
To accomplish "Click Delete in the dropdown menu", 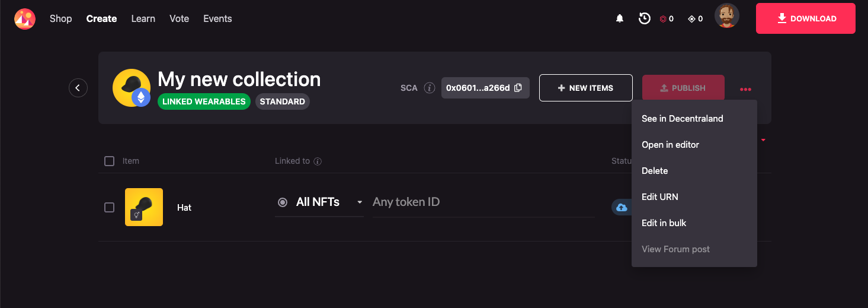I will pos(655,171).
